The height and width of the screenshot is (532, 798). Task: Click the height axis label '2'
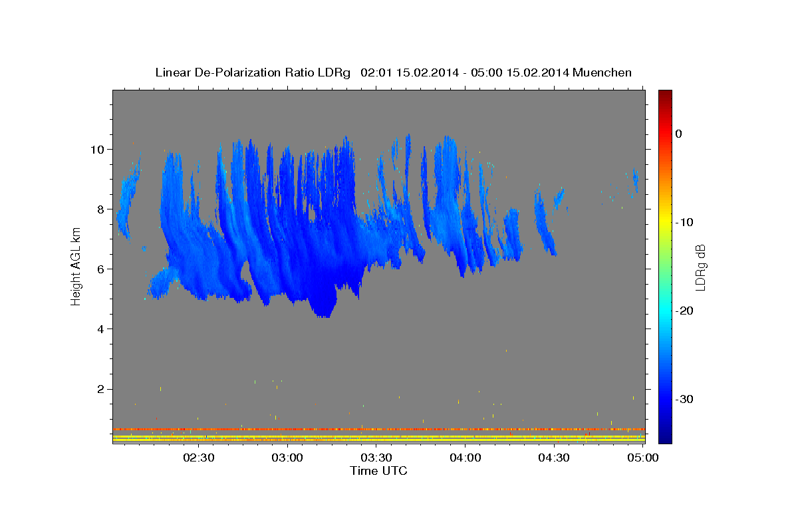point(101,389)
